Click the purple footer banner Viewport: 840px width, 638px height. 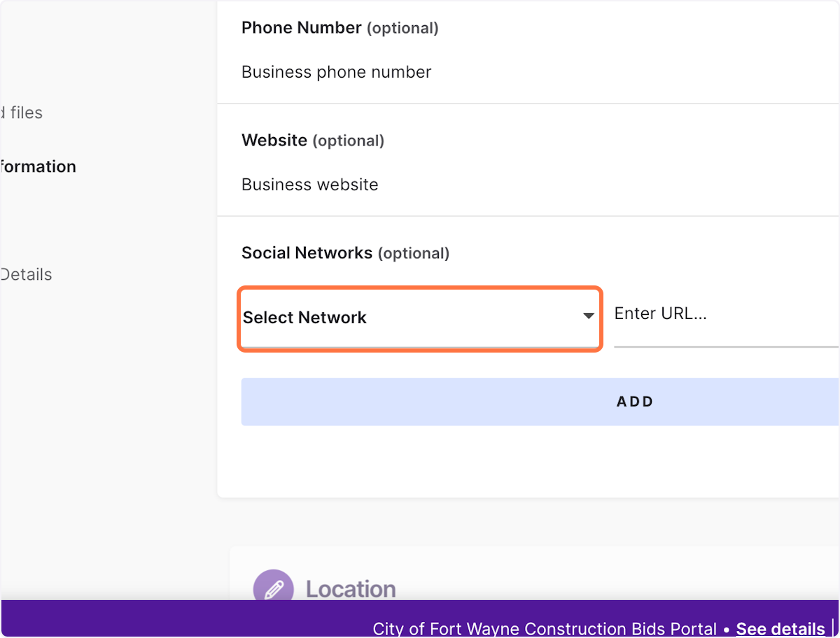point(420,619)
